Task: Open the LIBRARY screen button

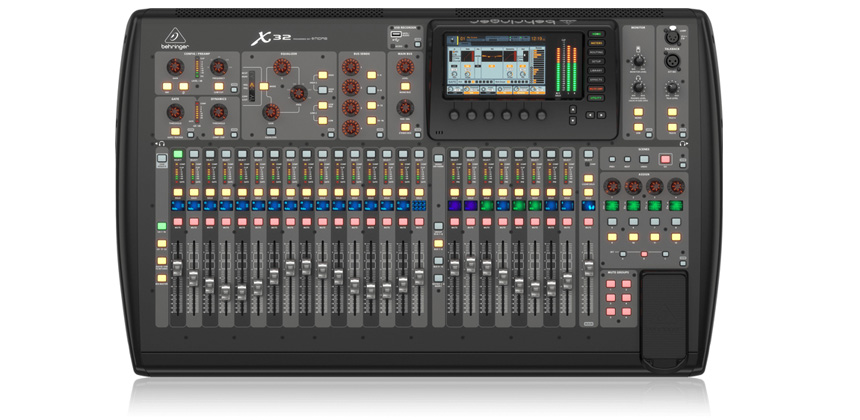Action: 596,71
